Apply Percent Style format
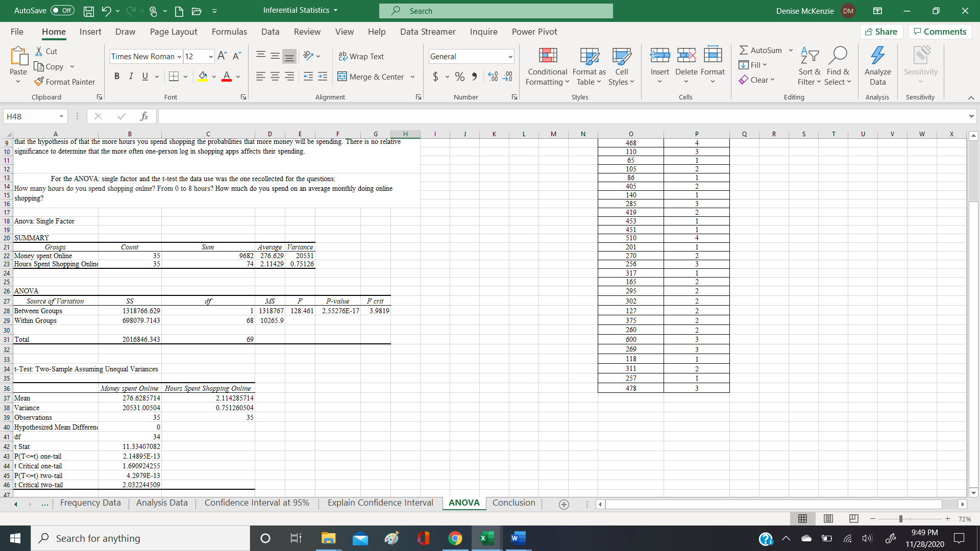Image resolution: width=980 pixels, height=551 pixels. pos(460,77)
